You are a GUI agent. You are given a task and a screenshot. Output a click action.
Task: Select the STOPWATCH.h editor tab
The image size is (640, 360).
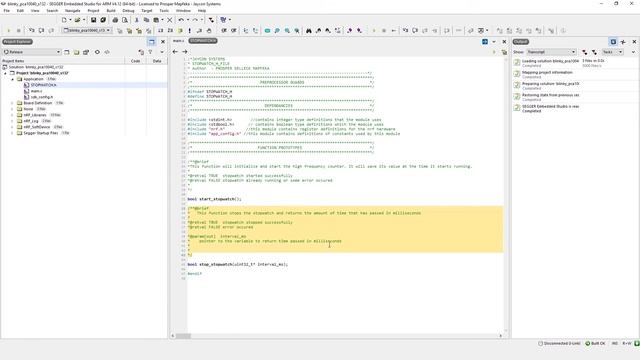(x=203, y=41)
